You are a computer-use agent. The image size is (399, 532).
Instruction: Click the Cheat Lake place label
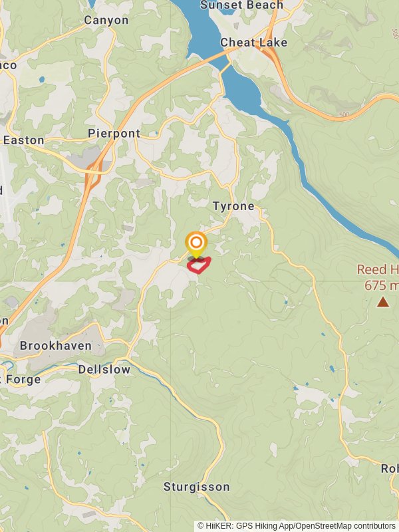click(x=254, y=43)
